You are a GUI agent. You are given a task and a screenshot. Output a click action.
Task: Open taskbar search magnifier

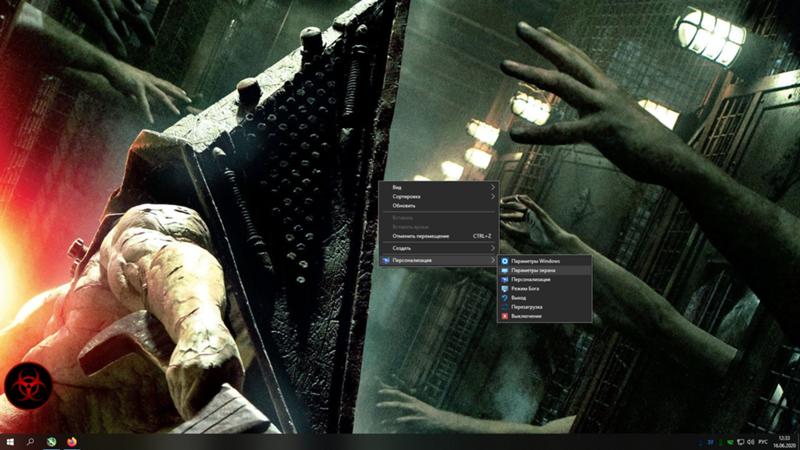click(x=30, y=442)
